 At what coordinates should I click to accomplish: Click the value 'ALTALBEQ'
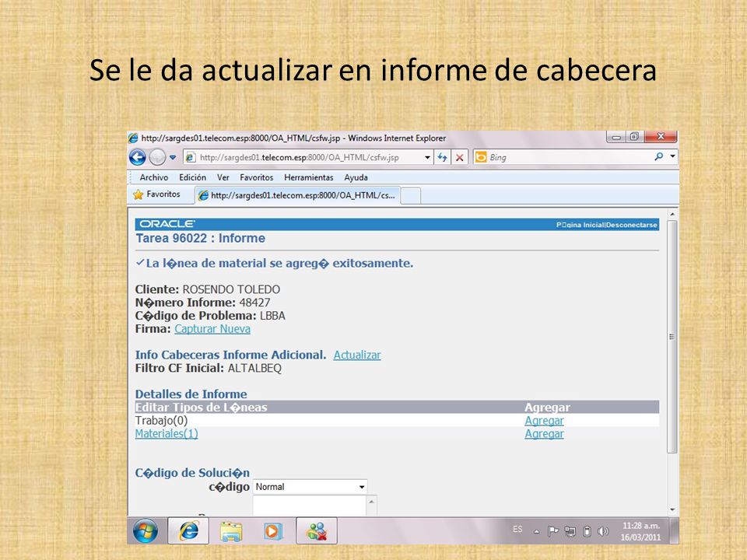click(x=254, y=368)
